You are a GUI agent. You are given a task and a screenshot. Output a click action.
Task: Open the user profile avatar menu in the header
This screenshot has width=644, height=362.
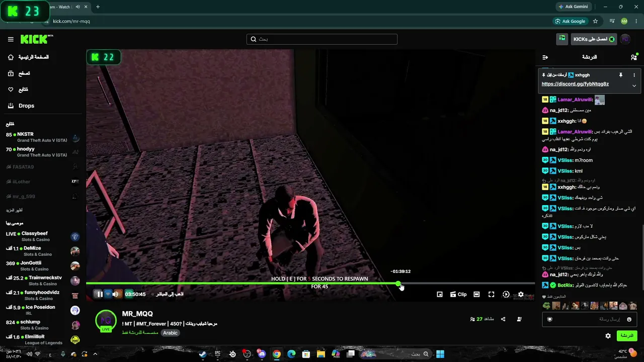[625, 39]
